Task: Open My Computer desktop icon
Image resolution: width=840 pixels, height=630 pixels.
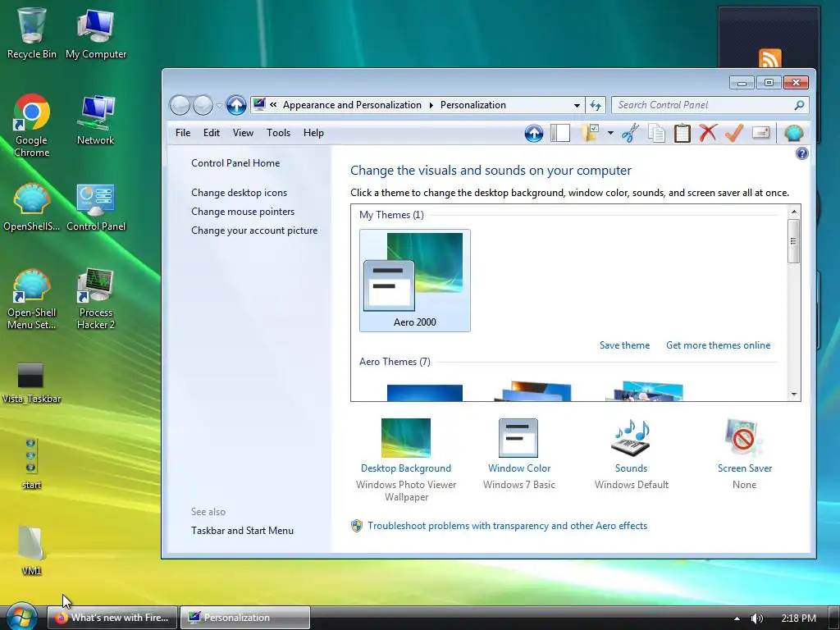Action: 96,33
